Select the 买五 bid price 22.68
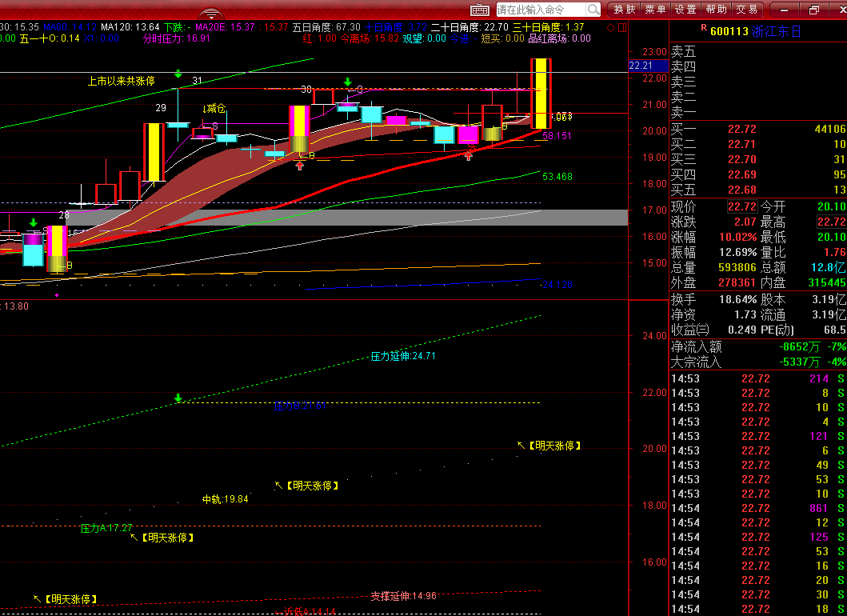Image resolution: width=847 pixels, height=616 pixels. point(741,190)
